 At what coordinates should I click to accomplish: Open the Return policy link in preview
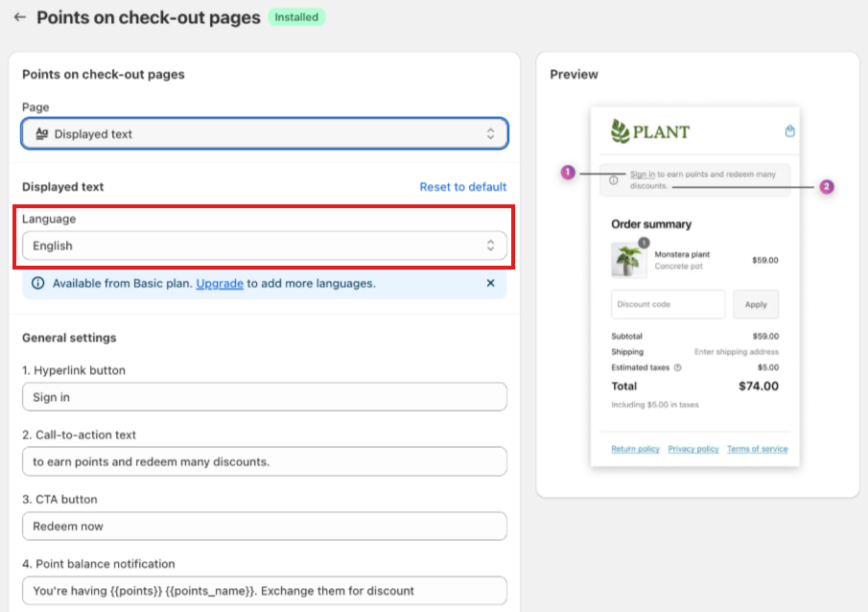(635, 449)
